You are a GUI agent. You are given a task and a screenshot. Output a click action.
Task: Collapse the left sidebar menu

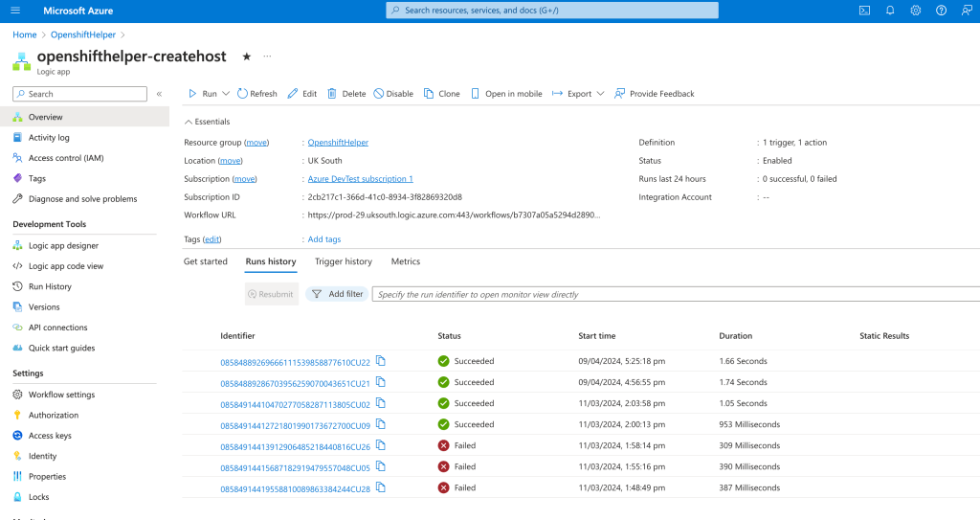(160, 94)
